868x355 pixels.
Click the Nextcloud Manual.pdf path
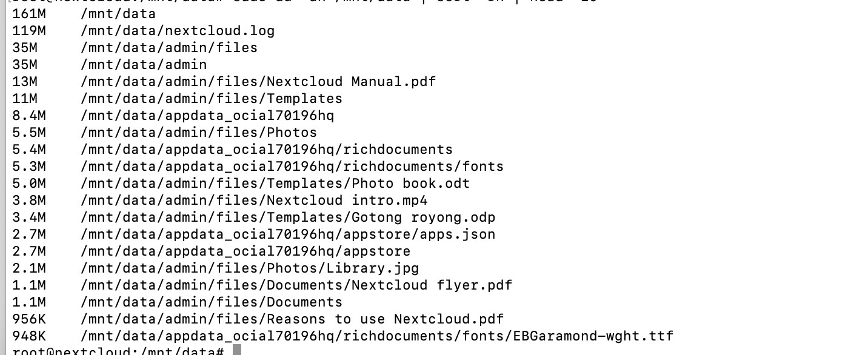click(258, 81)
